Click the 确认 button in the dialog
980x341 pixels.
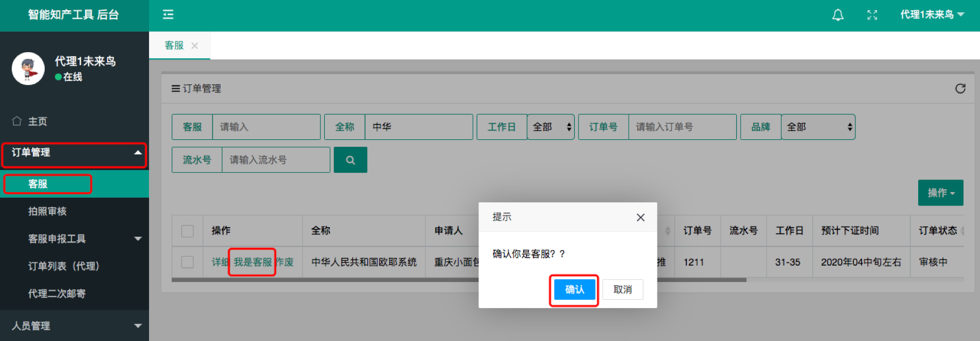tap(574, 289)
